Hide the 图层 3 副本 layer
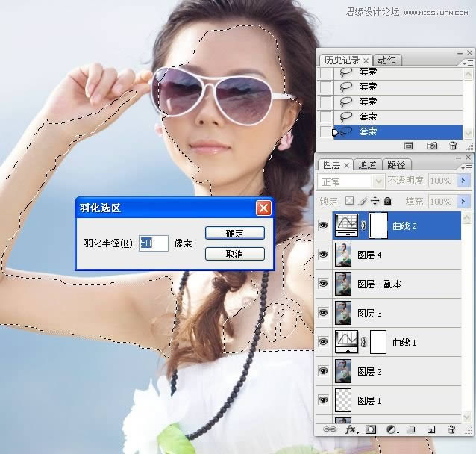The height and width of the screenshot is (454, 476). [323, 284]
